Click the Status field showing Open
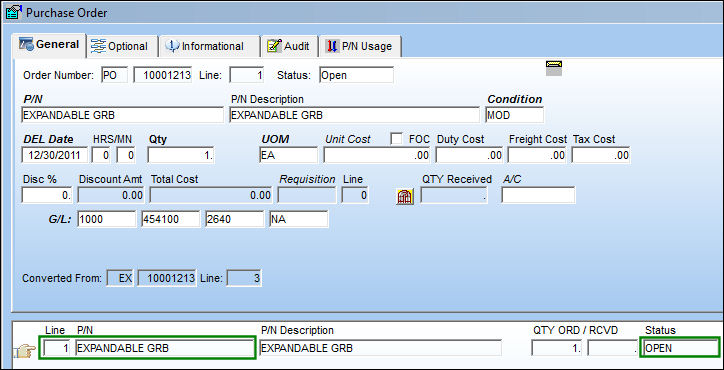 (x=356, y=75)
